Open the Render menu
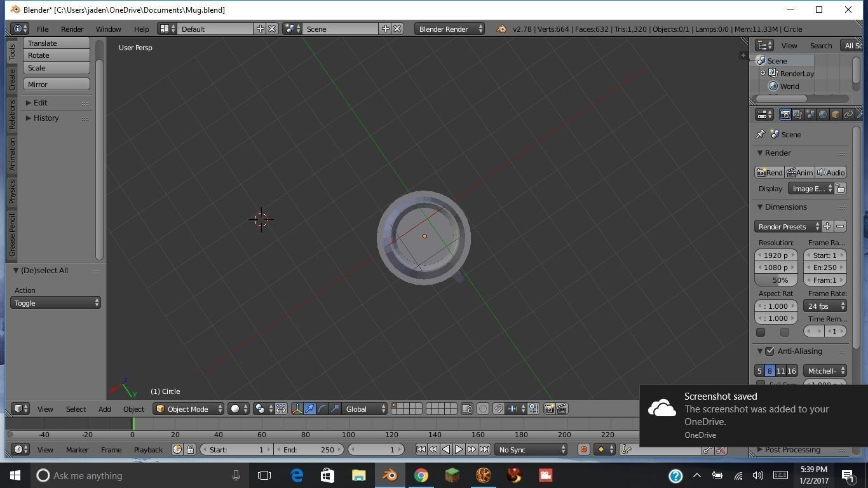This screenshot has height=488, width=868. [72, 29]
